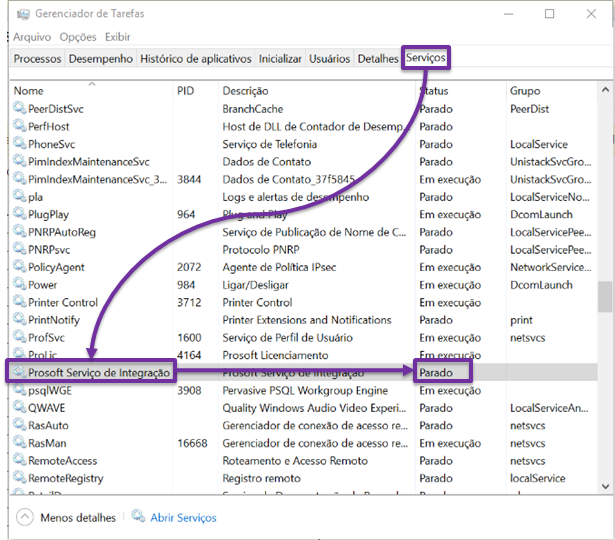Click the psqlWGE service gear icon
Viewport: 615px width, 540px height.
(x=19, y=389)
